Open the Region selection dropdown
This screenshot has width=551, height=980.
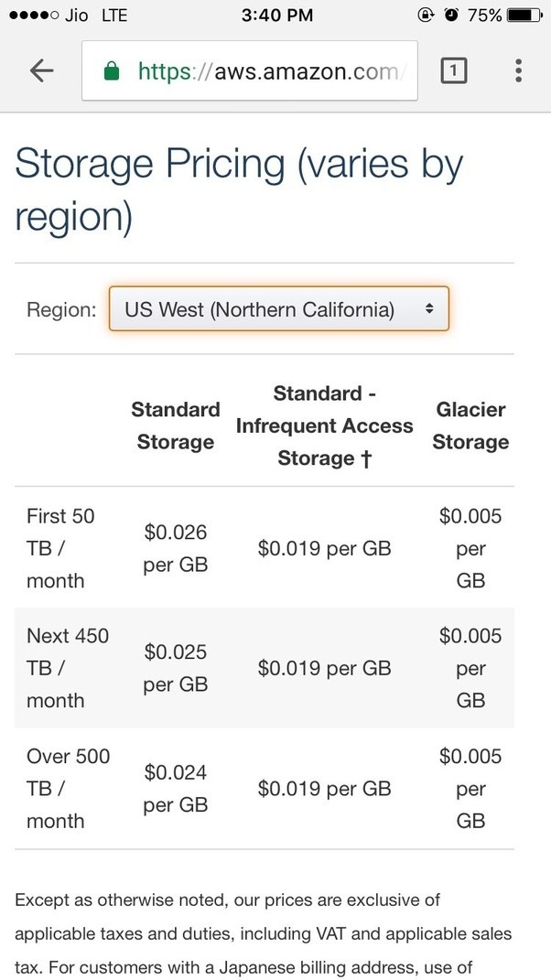pyautogui.click(x=276, y=309)
